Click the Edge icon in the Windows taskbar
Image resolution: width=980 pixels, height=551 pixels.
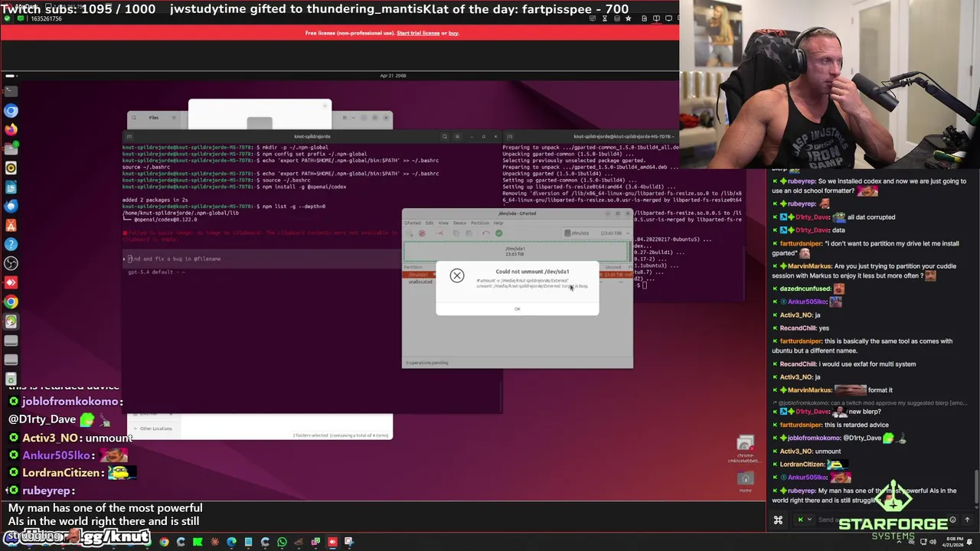coord(231,542)
